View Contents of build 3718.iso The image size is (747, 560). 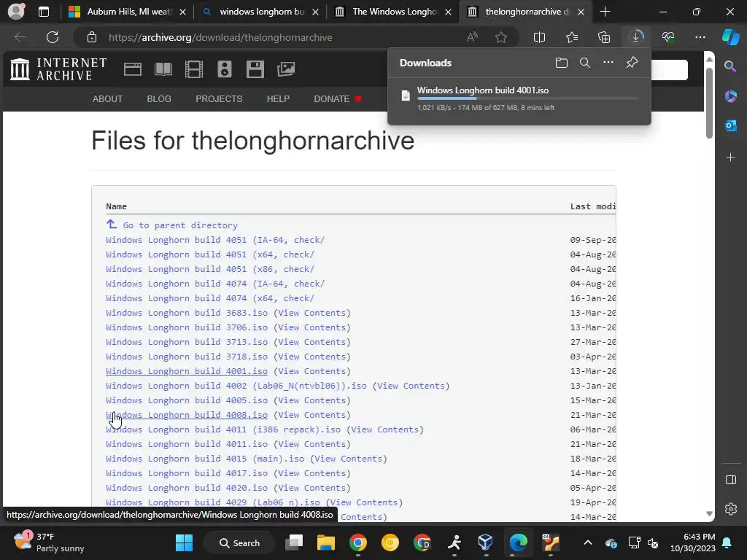[312, 357]
